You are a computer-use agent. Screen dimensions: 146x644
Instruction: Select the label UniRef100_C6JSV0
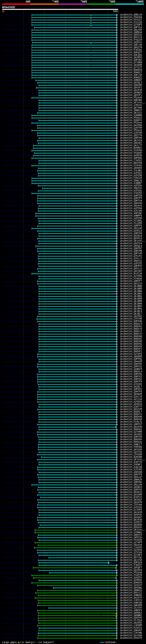131,608
